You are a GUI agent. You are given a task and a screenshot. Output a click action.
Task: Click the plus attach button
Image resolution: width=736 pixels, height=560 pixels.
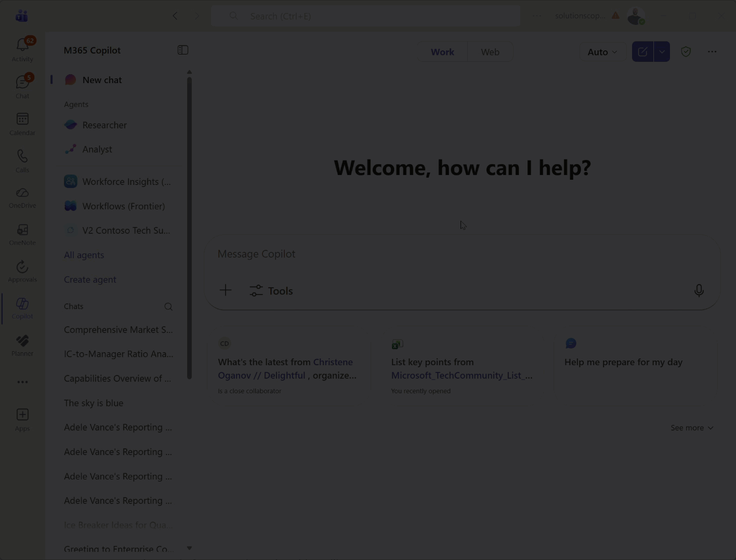pyautogui.click(x=226, y=290)
